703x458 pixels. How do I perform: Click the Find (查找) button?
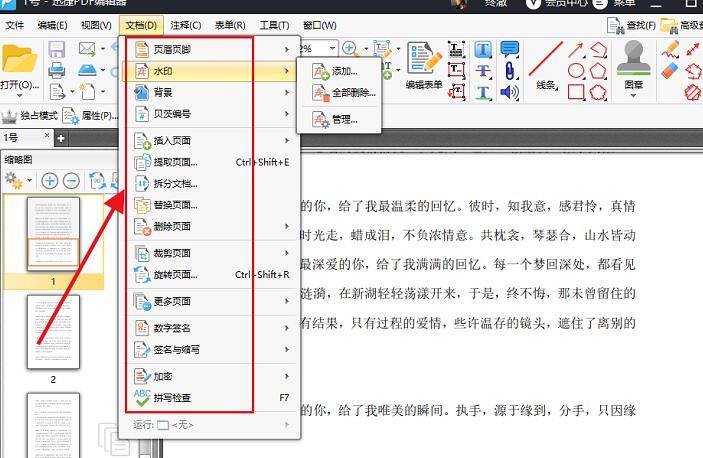[x=632, y=24]
